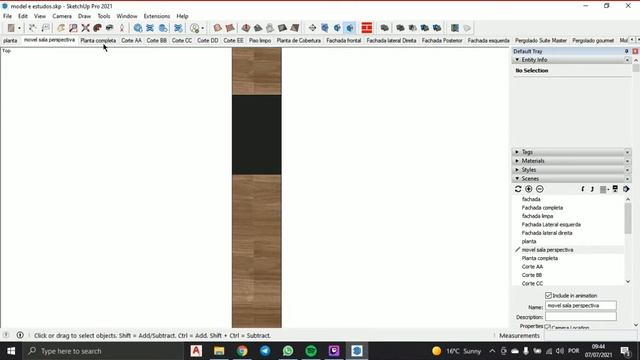The width and height of the screenshot is (640, 360).
Task: Expand the Styles panel
Action: click(517, 170)
